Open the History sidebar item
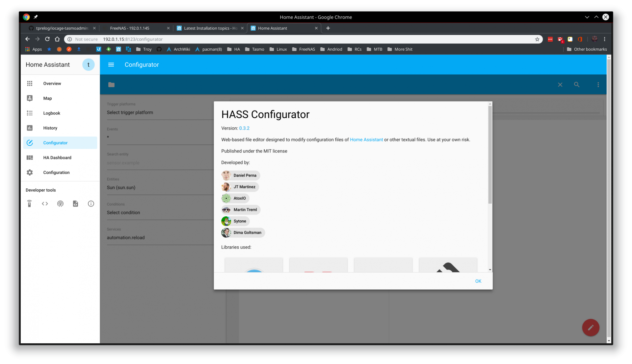 (60, 128)
